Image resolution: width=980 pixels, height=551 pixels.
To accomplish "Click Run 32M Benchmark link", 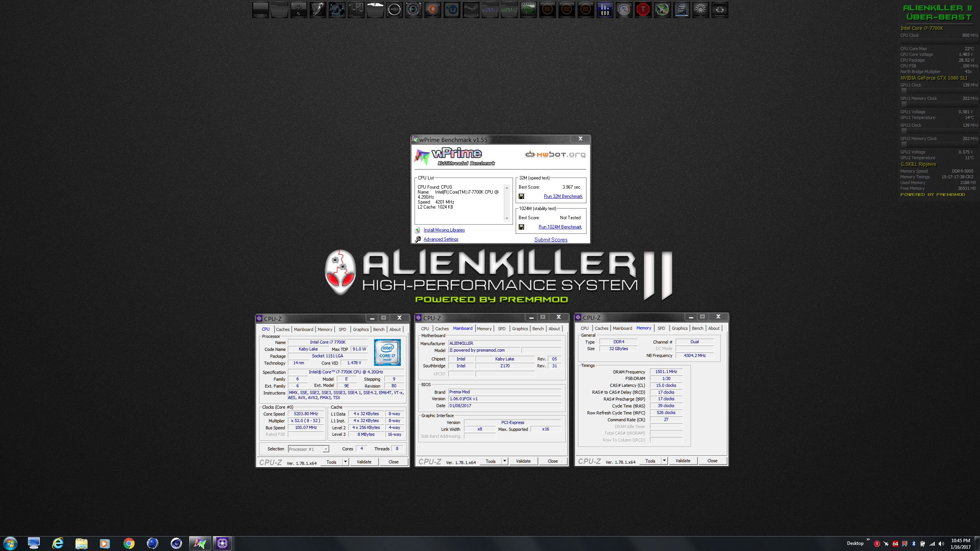I will click(563, 196).
